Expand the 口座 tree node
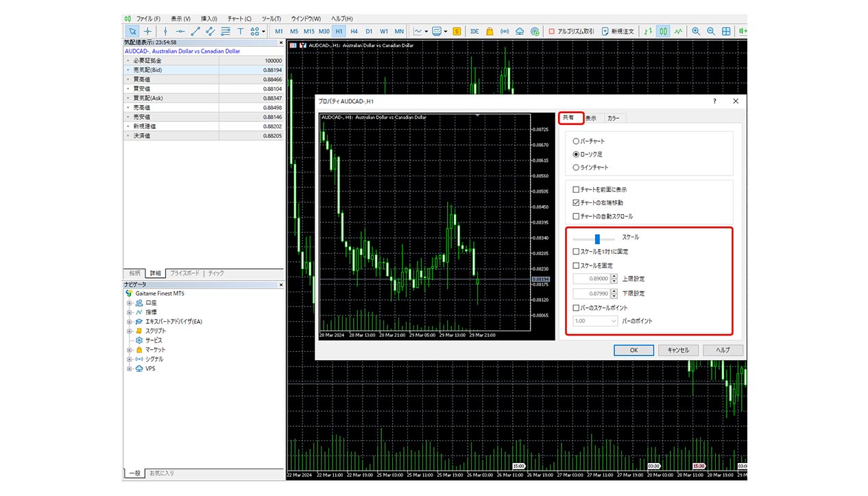868x496 pixels. [x=129, y=303]
